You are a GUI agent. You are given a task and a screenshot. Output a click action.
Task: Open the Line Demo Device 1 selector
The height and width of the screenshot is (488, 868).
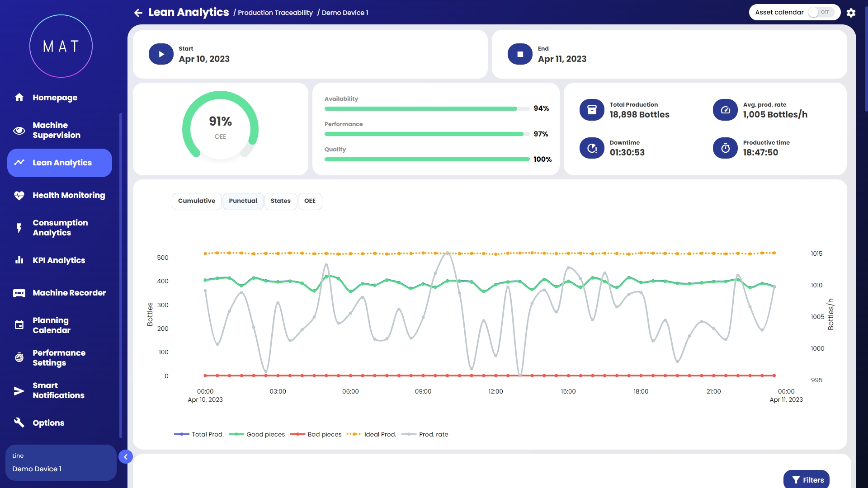pyautogui.click(x=61, y=463)
